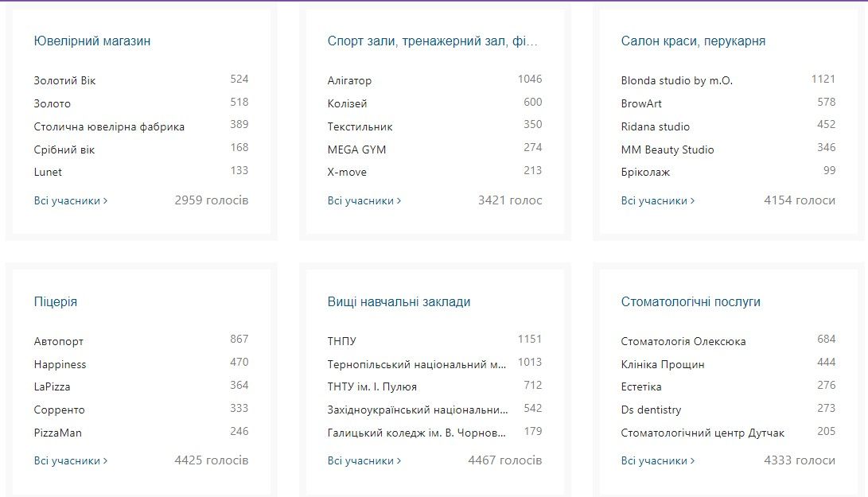
Task: Choose PizzaMan in pizzeria list
Action: [x=57, y=433]
